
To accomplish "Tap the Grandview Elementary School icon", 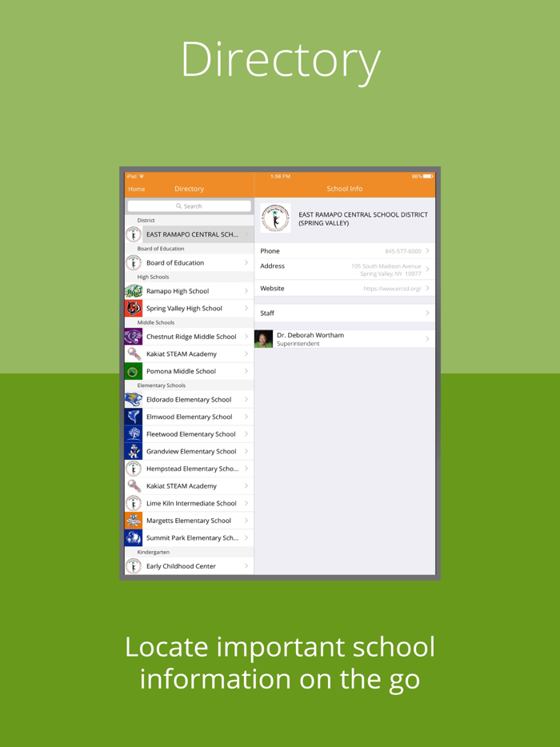I will [134, 451].
